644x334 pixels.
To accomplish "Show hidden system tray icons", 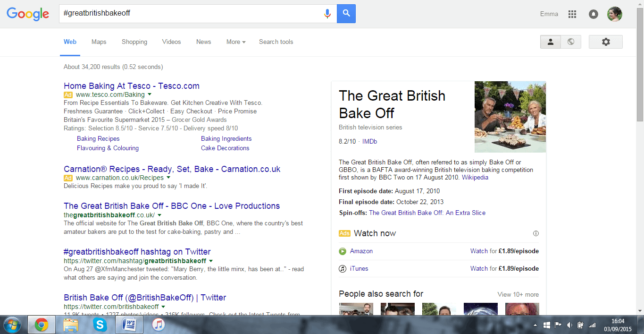I will (535, 325).
